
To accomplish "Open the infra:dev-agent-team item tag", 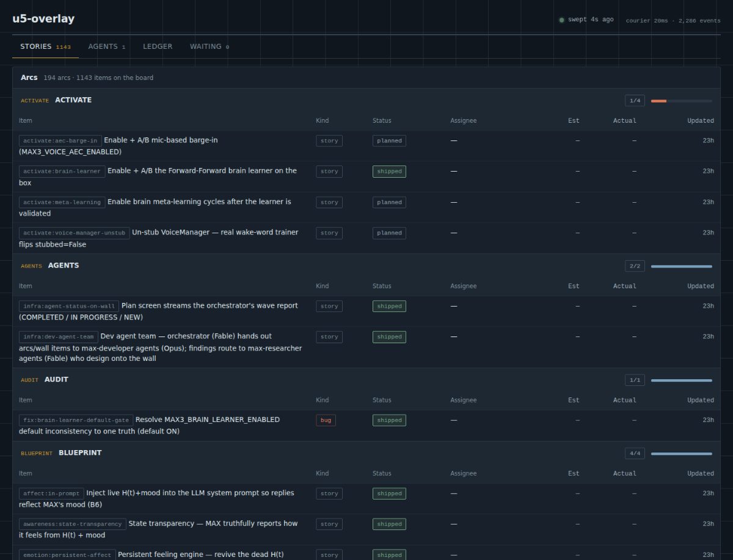I will (59, 336).
